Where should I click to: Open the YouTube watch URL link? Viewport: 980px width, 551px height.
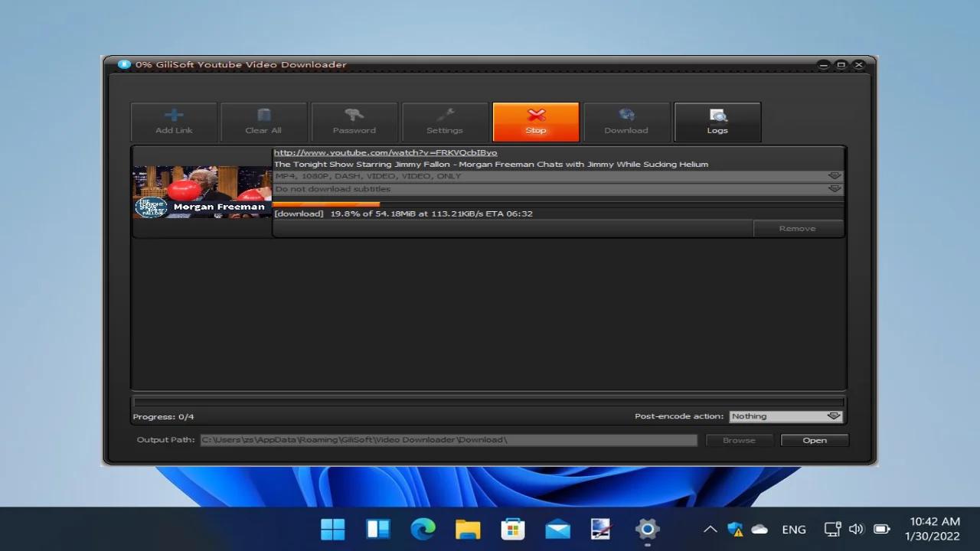click(385, 152)
